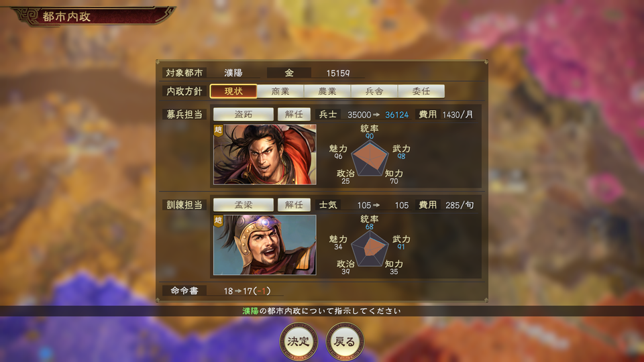
Task: Select the 農業 policy option
Action: pyautogui.click(x=327, y=91)
